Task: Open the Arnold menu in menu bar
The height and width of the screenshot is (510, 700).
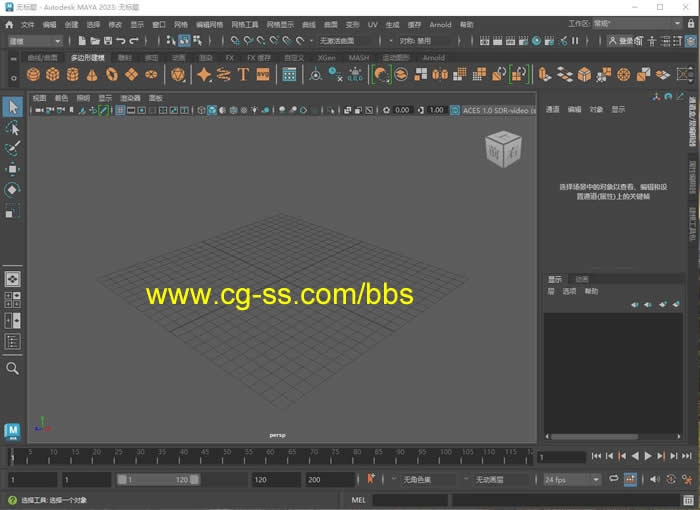Action: coord(440,24)
